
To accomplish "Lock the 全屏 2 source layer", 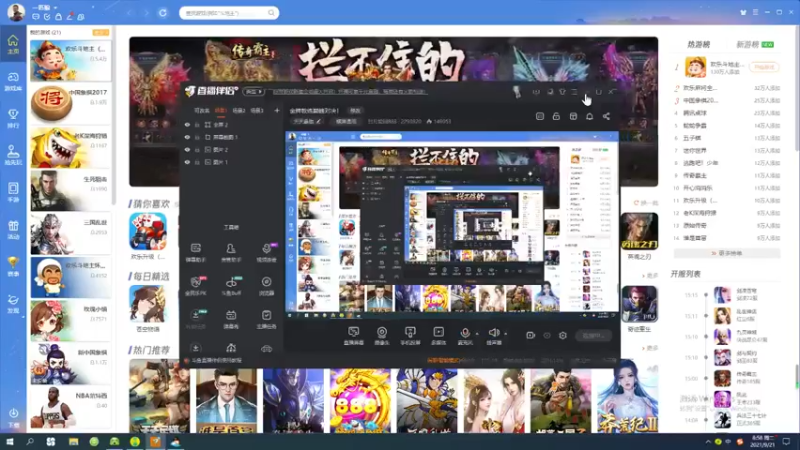I will [197, 124].
